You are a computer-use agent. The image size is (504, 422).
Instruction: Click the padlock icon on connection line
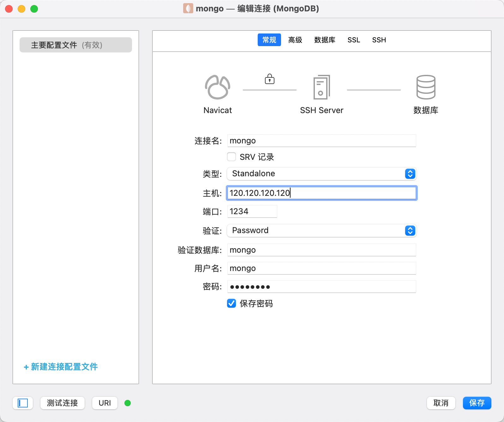269,79
